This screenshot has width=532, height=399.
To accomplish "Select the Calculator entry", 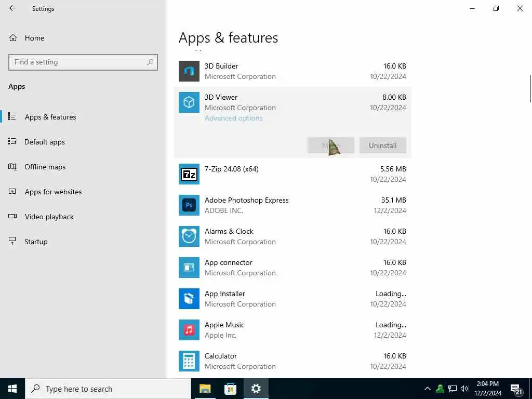I will pos(292,361).
